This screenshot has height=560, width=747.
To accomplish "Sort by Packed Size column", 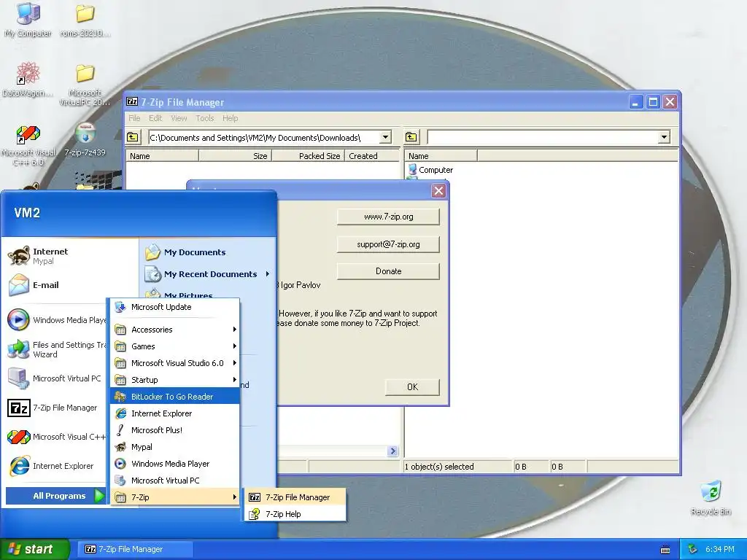I will (309, 156).
